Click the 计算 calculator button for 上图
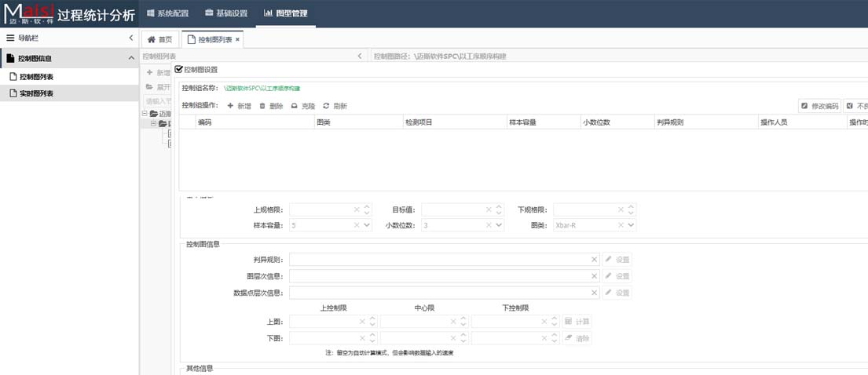Viewport: 868px width, 375px height. (577, 322)
